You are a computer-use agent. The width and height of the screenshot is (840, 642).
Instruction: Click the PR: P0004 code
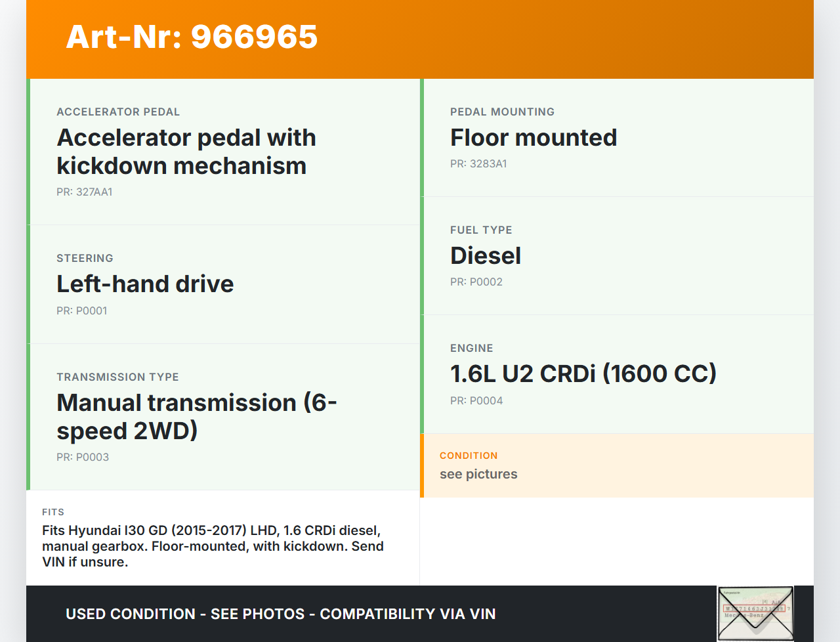point(476,400)
